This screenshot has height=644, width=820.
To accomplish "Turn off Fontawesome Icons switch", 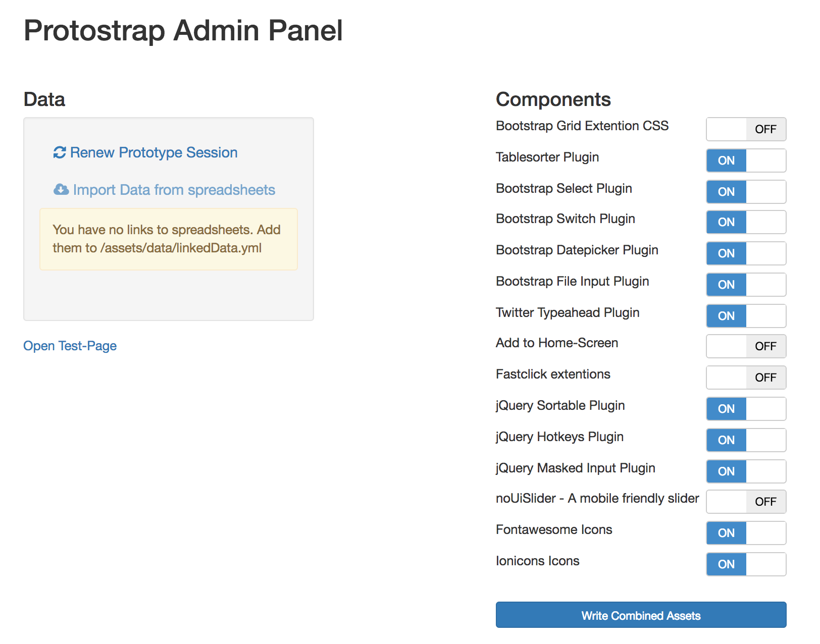I will 745,533.
